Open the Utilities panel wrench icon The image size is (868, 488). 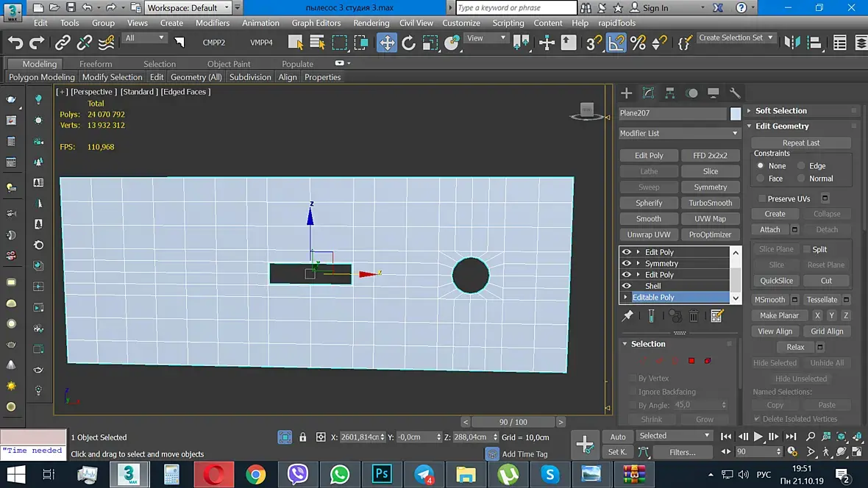(x=735, y=93)
